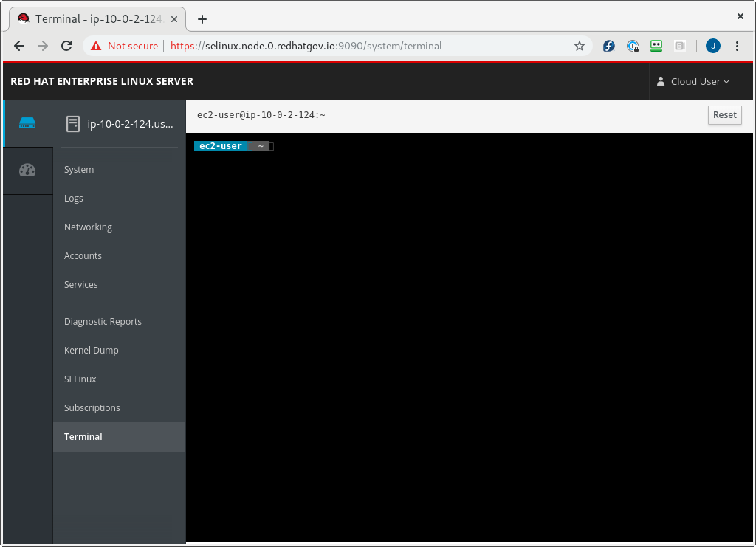Click the ec2-user@ip-10-0-2-124:~ terminal title
This screenshot has width=756, height=547.
261,115
